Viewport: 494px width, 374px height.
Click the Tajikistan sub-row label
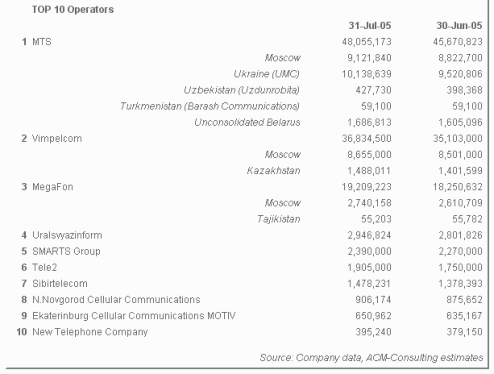pyautogui.click(x=278, y=219)
